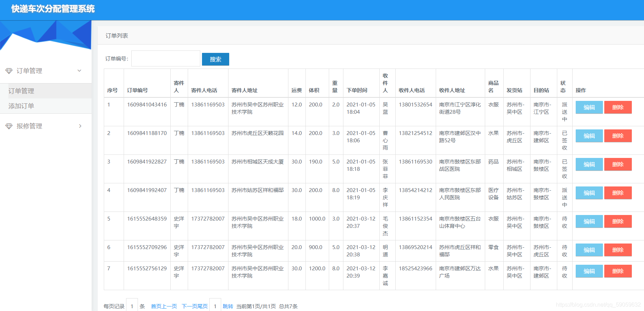644x311 pixels.
Task: Click address 苏州市姑苏区祥和福邸
Action: 258,190
